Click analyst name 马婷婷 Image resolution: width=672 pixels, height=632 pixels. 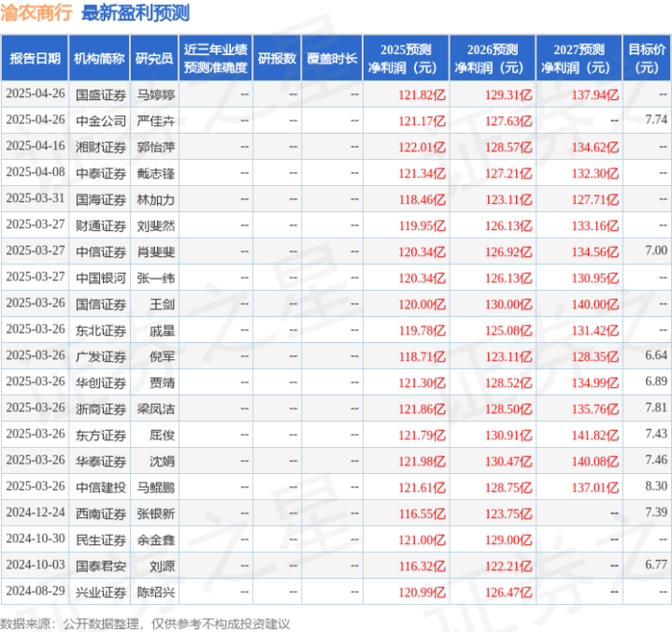point(155,94)
